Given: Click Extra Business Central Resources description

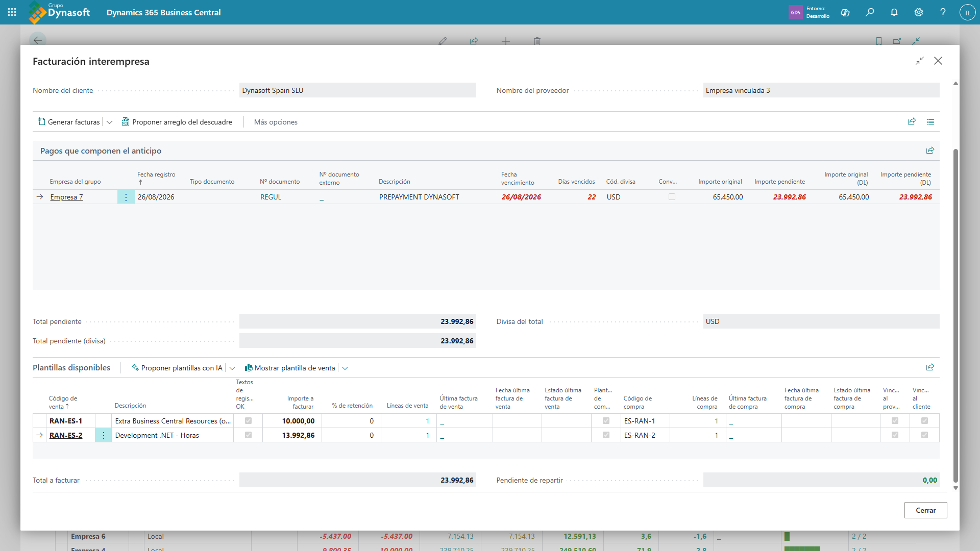Looking at the screenshot, I should pyautogui.click(x=173, y=421).
